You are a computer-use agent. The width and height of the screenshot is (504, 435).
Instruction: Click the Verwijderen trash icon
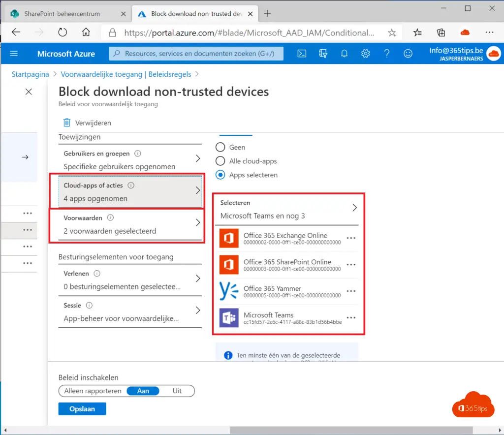coord(67,123)
